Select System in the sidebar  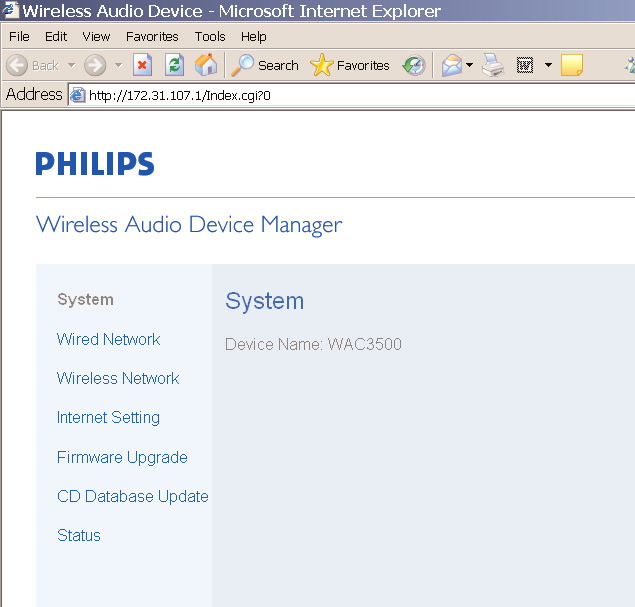click(x=85, y=300)
